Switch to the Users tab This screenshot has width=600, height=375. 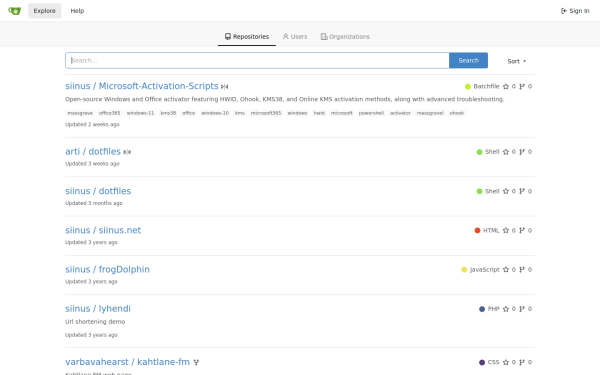[295, 37]
